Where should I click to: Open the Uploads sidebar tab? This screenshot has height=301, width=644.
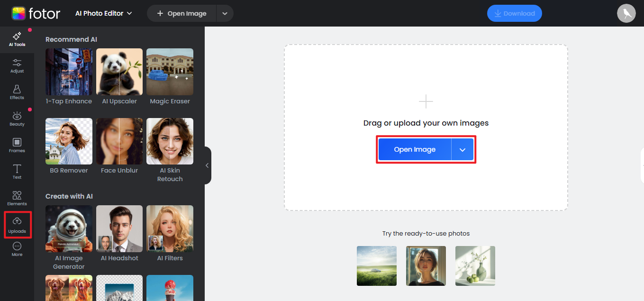(x=17, y=226)
